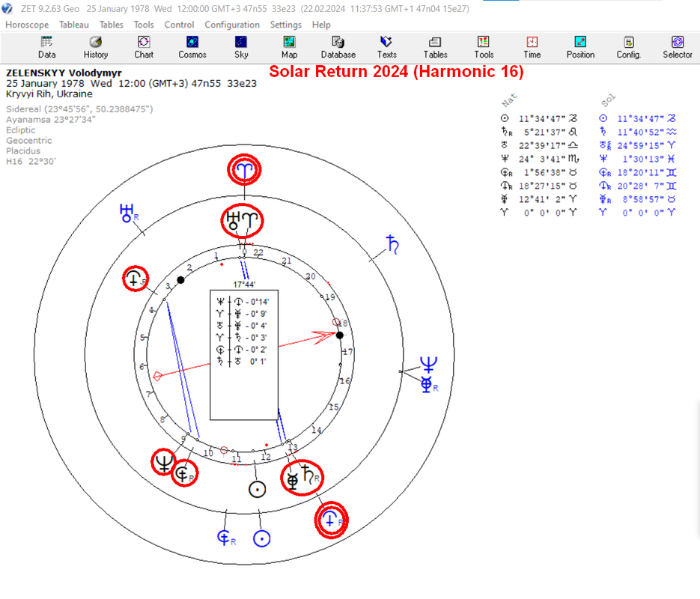Show the Map toolbar icon
The width and height of the screenshot is (700, 599).
pyautogui.click(x=289, y=48)
